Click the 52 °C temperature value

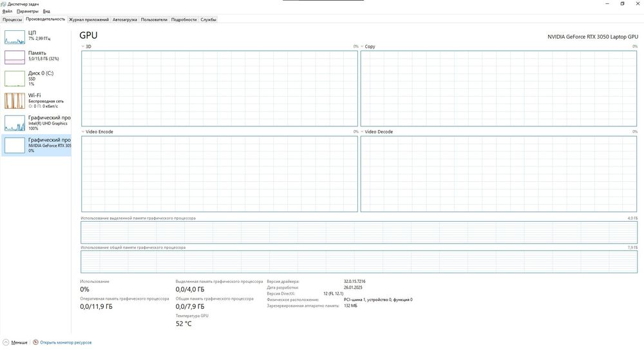click(x=184, y=324)
